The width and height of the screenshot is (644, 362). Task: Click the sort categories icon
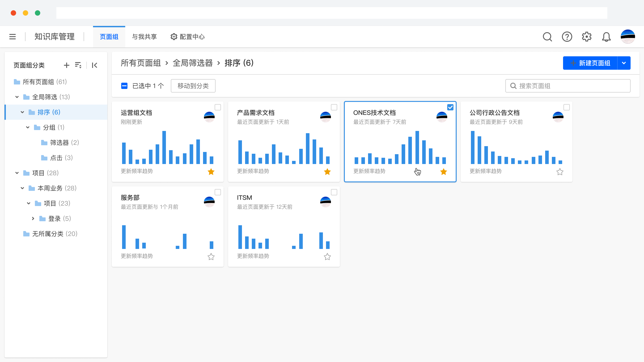pos(78,65)
